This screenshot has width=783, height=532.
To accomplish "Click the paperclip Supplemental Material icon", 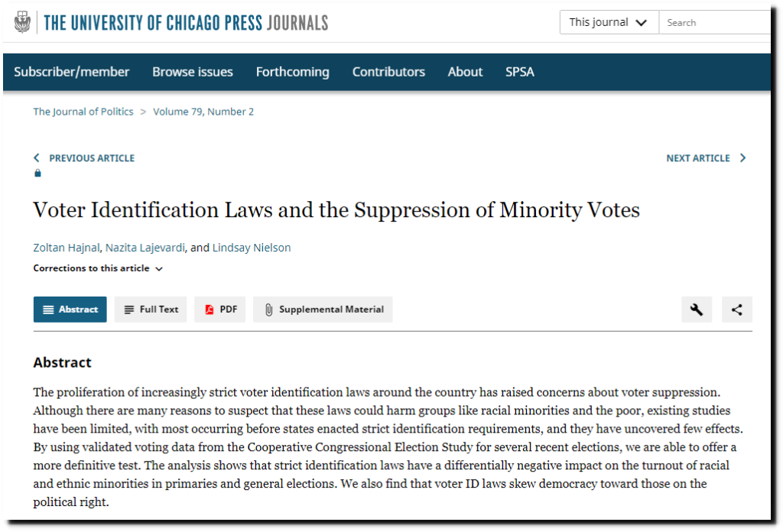I will 268,310.
